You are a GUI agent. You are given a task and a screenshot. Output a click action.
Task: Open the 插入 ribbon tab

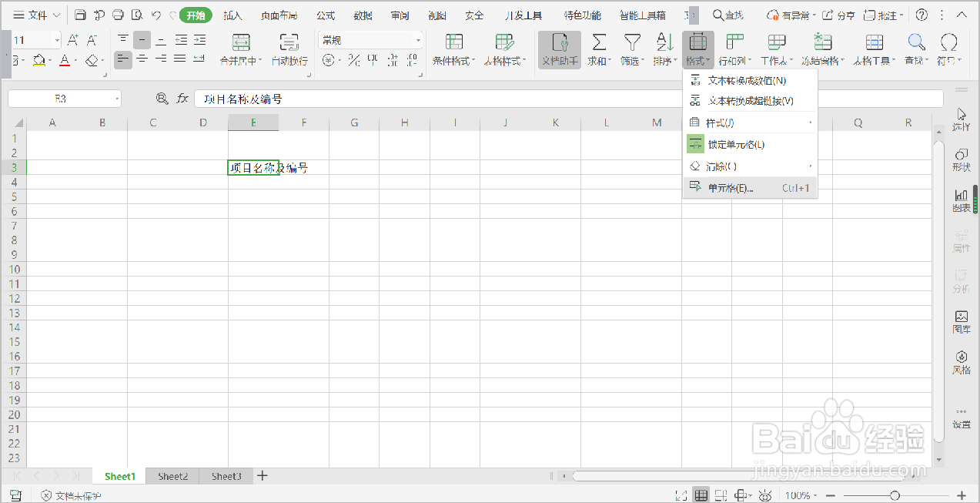pyautogui.click(x=232, y=15)
